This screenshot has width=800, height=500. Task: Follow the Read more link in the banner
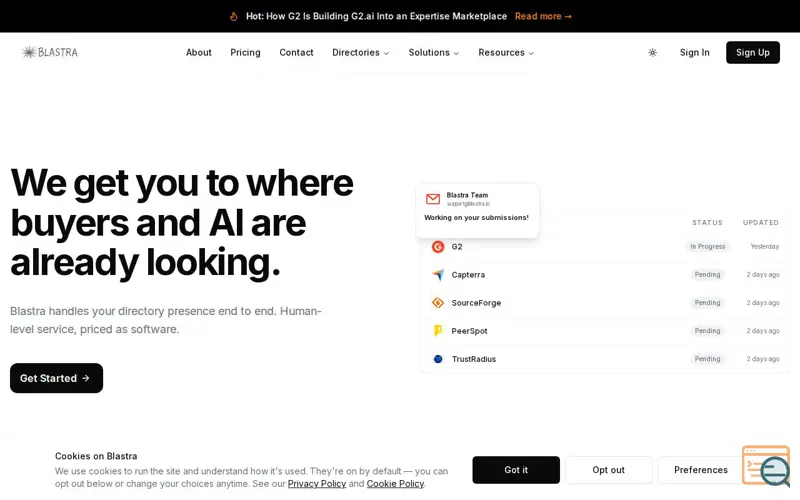(x=543, y=16)
